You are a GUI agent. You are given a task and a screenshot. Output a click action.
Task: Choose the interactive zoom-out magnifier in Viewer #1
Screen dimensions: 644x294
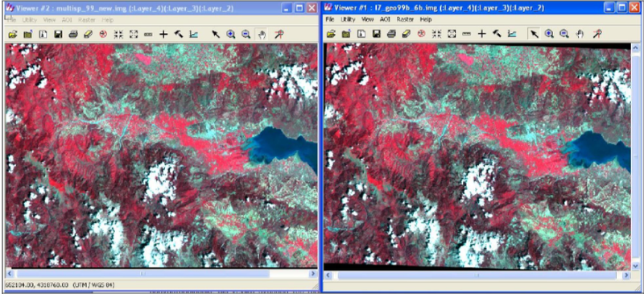[564, 35]
